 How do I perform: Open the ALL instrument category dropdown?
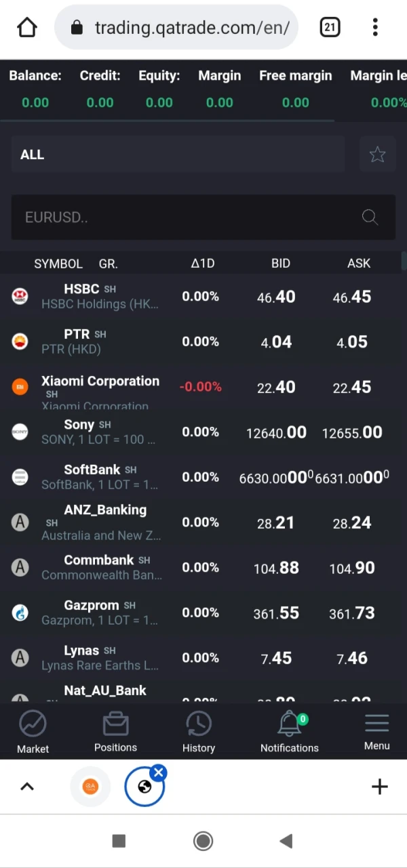pos(178,154)
